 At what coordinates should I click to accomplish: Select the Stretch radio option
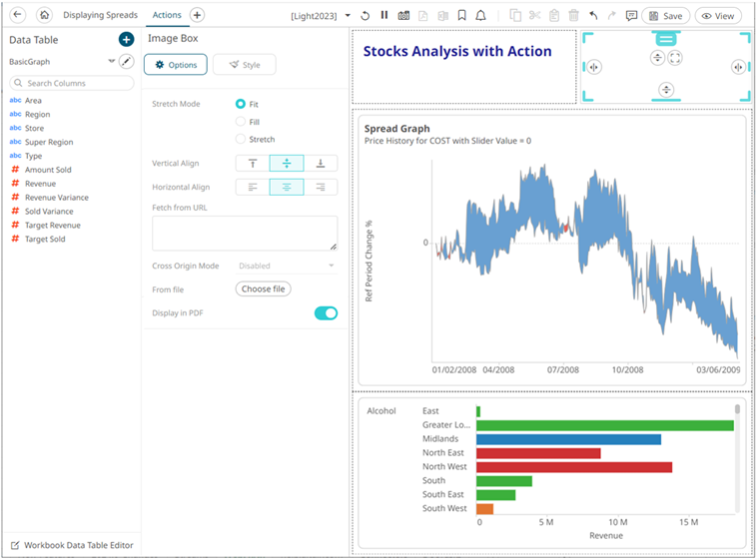[241, 139]
